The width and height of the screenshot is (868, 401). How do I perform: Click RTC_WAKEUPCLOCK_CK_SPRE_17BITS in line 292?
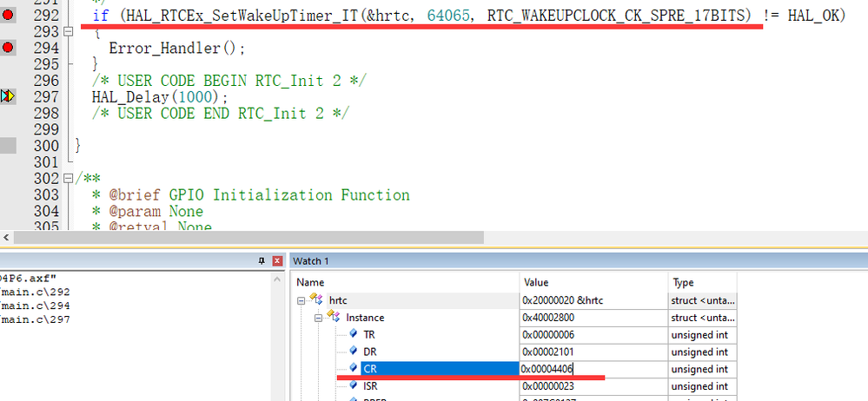click(x=615, y=16)
